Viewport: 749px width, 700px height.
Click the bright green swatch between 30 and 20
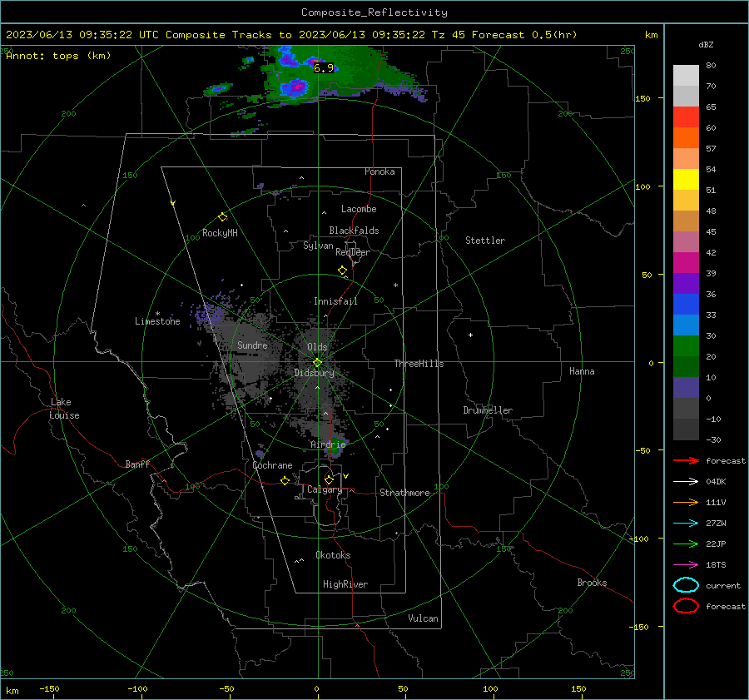point(686,345)
